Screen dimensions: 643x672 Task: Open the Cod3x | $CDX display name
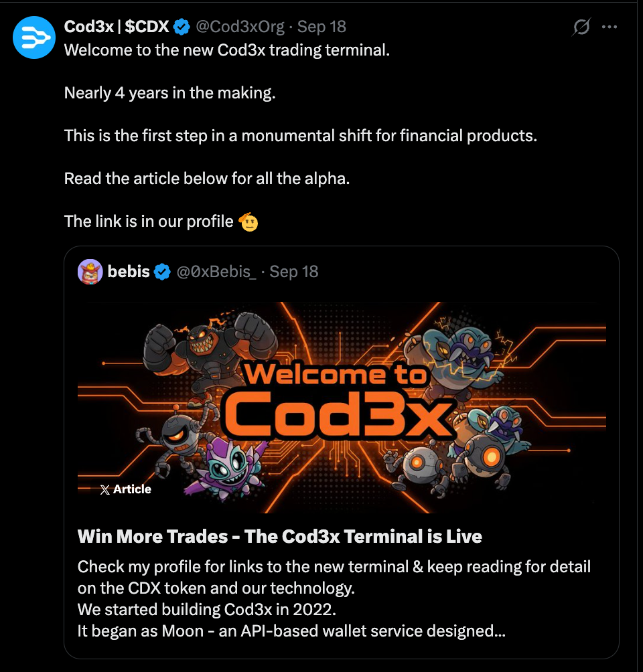[x=117, y=27]
